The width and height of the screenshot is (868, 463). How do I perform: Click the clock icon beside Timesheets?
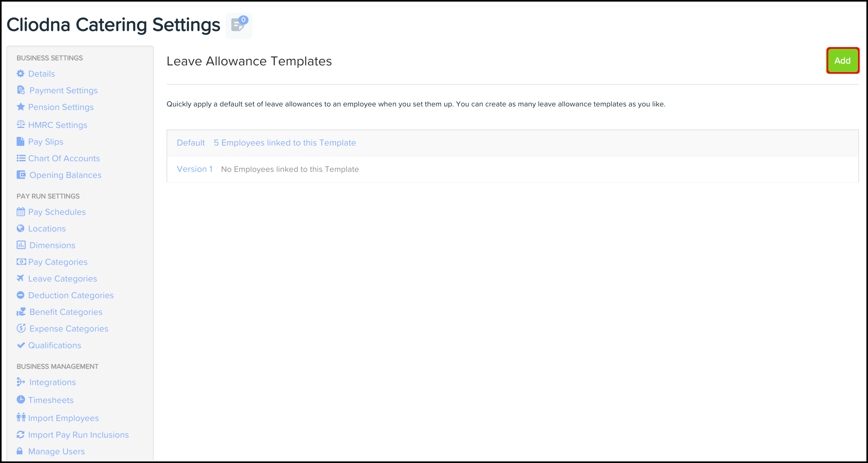pyautogui.click(x=20, y=400)
